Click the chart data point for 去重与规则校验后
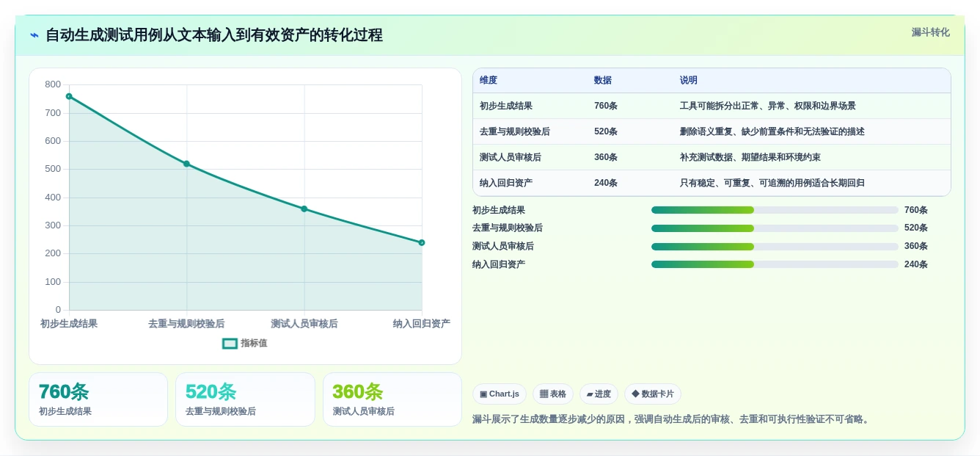The width and height of the screenshot is (980, 456). 186,164
